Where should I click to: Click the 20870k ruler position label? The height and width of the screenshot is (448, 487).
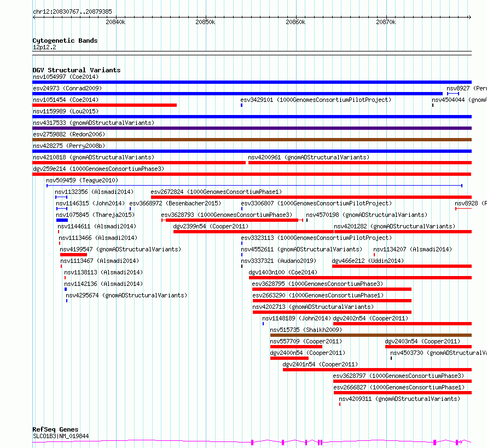(x=386, y=22)
